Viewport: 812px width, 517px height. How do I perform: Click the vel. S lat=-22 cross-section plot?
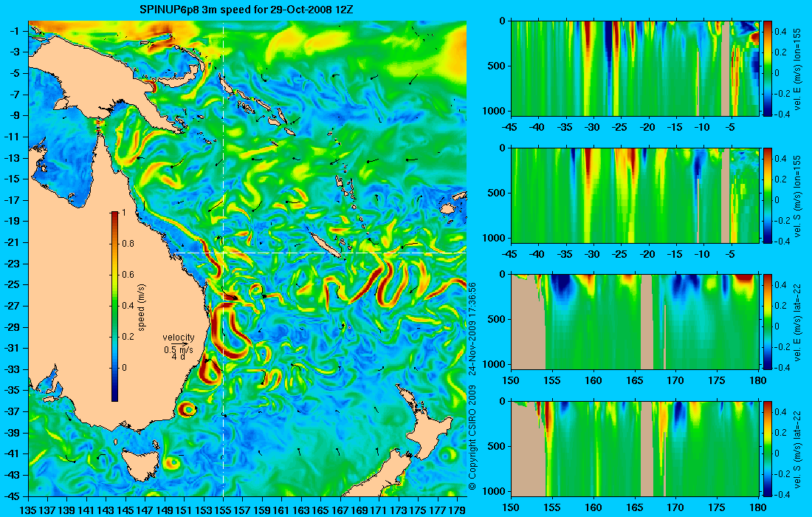635,448
